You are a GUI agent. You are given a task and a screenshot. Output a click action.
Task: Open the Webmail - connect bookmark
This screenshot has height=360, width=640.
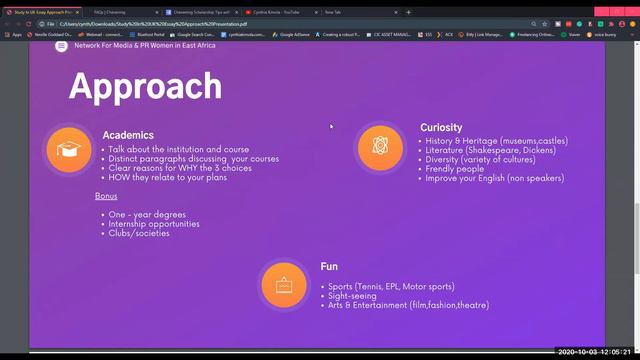click(101, 35)
